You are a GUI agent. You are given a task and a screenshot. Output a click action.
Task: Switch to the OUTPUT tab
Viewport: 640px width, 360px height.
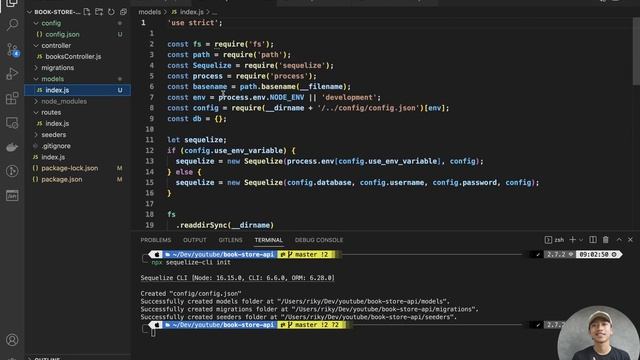point(195,240)
